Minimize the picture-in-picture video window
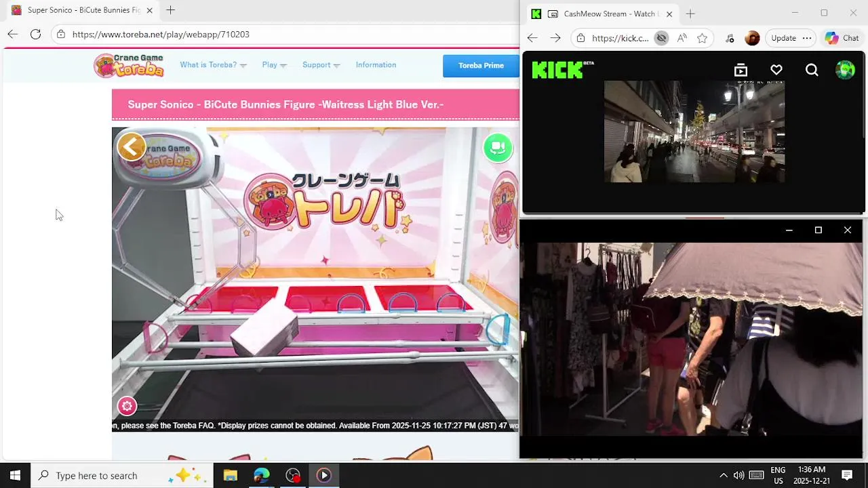This screenshot has height=488, width=868. pyautogui.click(x=789, y=230)
